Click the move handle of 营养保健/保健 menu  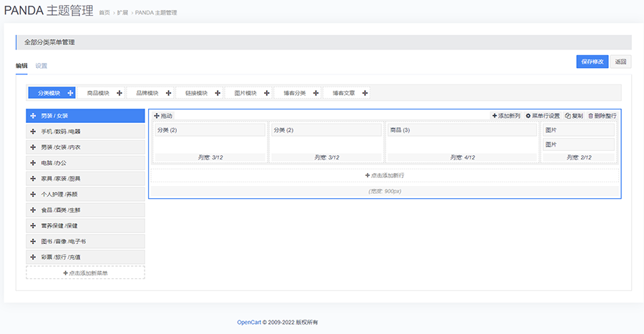tap(33, 226)
